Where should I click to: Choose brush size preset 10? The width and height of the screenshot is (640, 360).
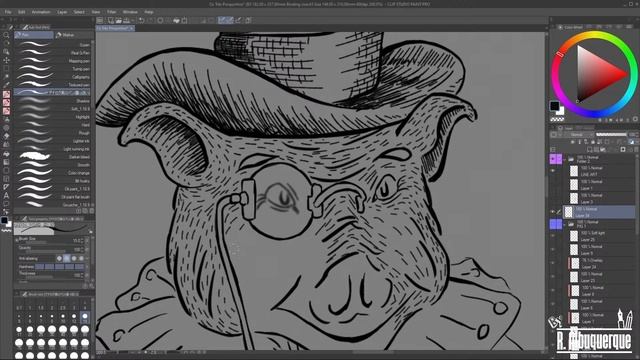[63, 317]
